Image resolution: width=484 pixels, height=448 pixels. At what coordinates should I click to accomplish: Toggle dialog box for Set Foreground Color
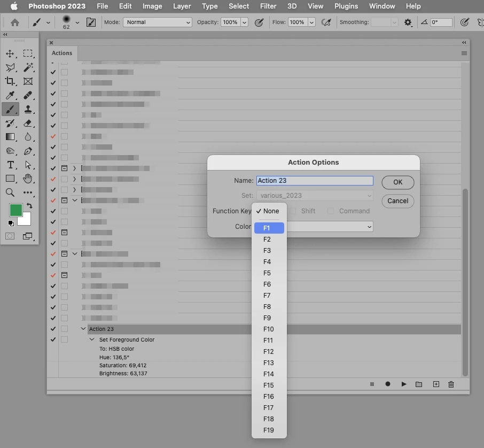(64, 339)
